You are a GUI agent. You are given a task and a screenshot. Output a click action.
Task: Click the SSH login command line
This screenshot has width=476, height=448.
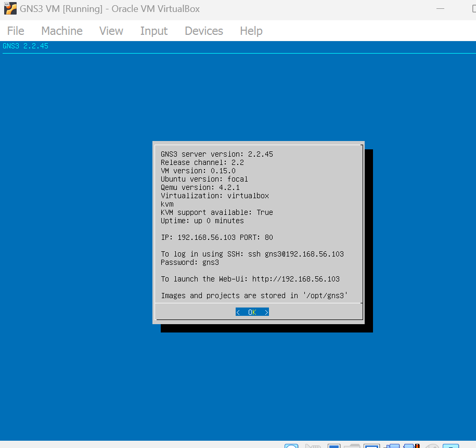coord(252,254)
